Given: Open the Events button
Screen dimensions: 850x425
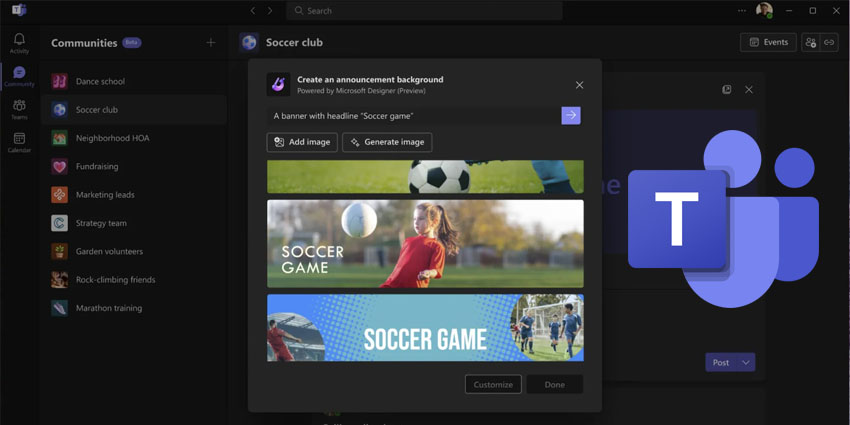Looking at the screenshot, I should 768,42.
